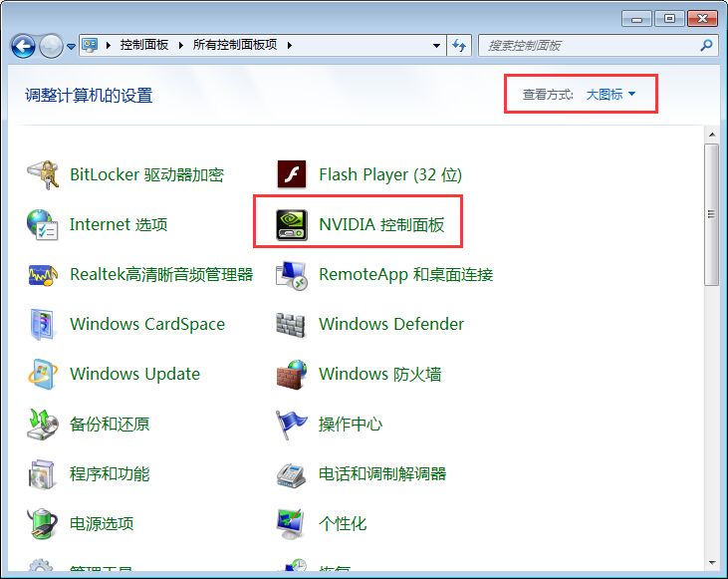Open the BitLocker drive encryption icon
Viewport: 728px width, 579px height.
coord(43,174)
